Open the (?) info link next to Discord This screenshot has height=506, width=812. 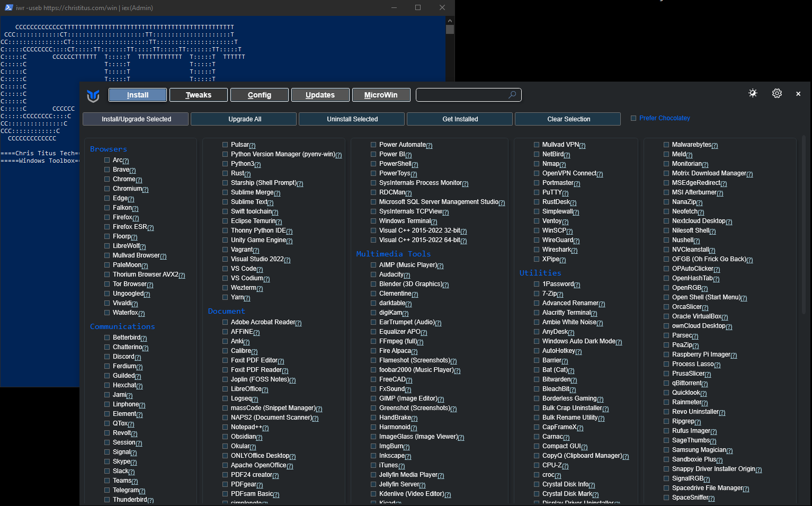tap(138, 358)
